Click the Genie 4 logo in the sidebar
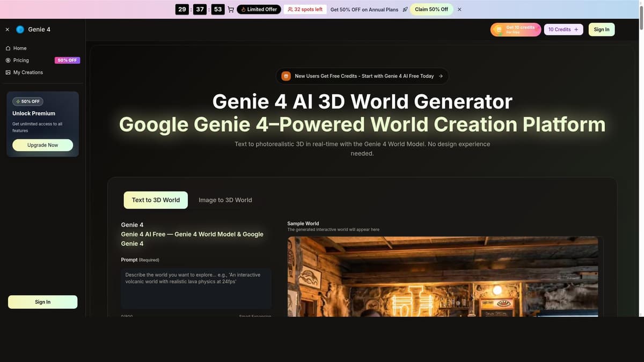The width and height of the screenshot is (644, 362). point(20,29)
